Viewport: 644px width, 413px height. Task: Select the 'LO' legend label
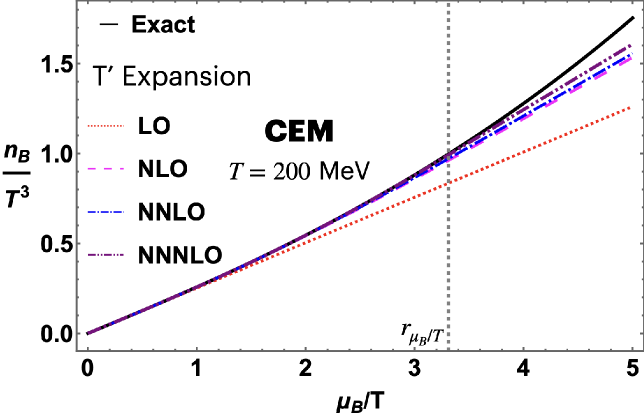154,126
